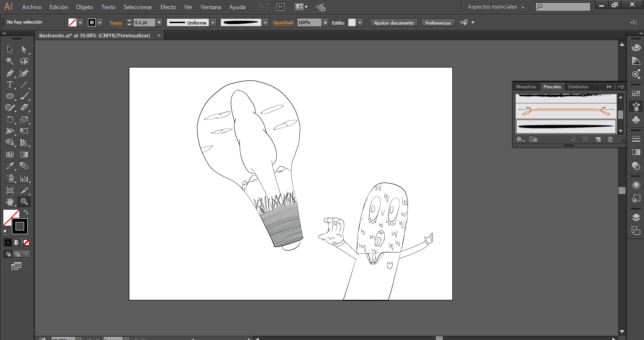Screen dimensions: 644x340
Task: Choose the Hand tool
Action: click(x=9, y=202)
